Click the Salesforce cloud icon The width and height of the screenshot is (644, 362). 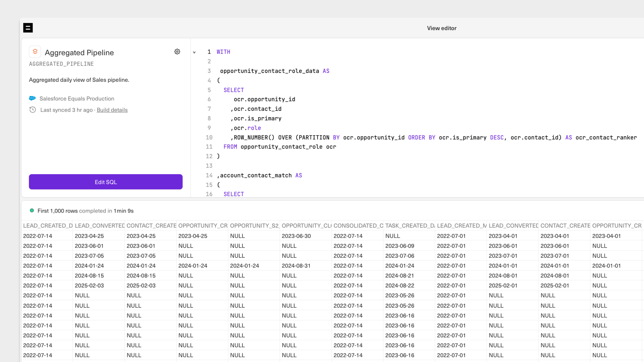coord(32,98)
